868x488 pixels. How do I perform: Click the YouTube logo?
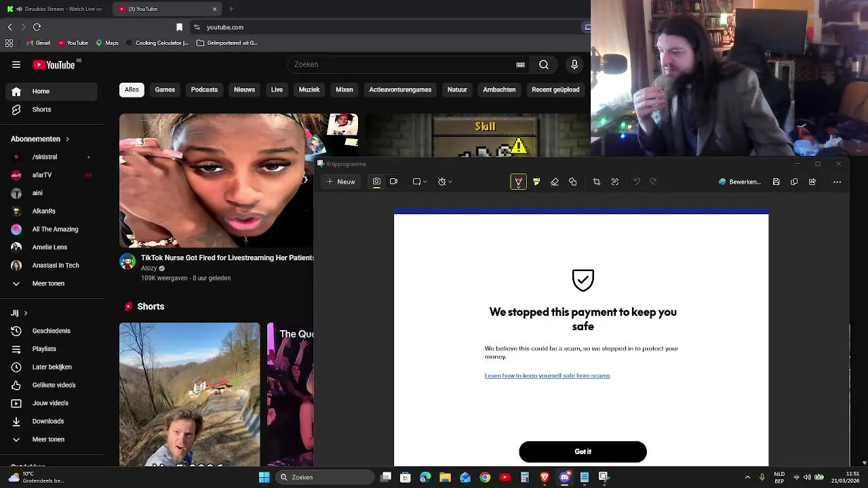tap(54, 64)
